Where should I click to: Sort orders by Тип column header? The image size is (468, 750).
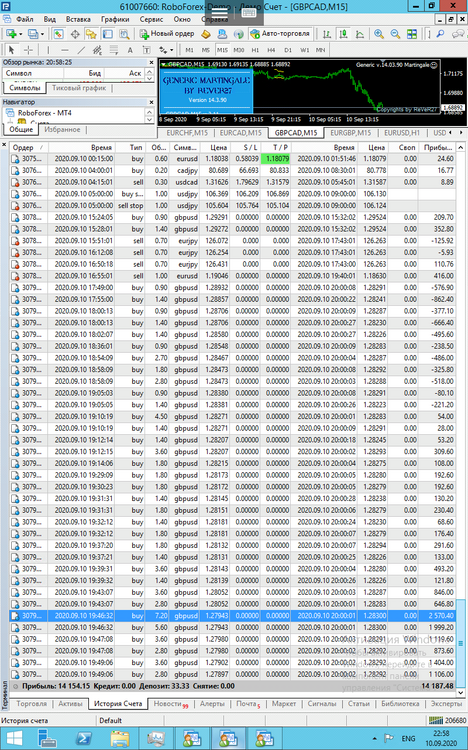pos(131,147)
